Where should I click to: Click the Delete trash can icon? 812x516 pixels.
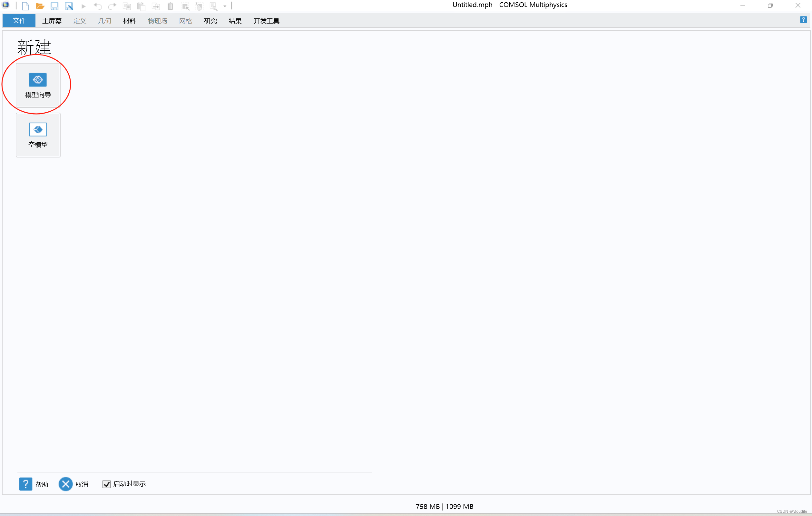170,6
